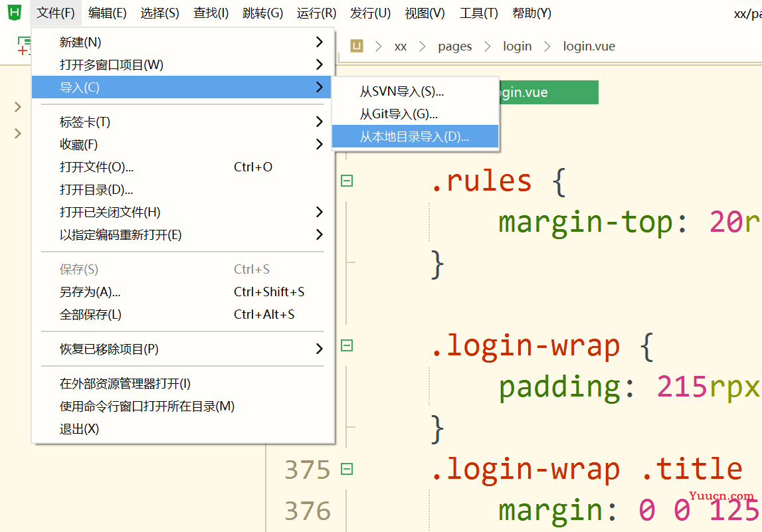This screenshot has width=762, height=532.
Task: Choose 从Git导入(G)... option
Action: pos(415,114)
